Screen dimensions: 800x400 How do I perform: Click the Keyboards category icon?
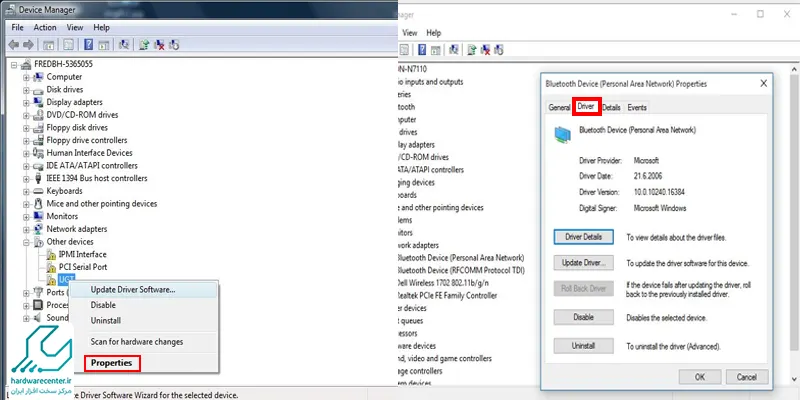coord(38,191)
